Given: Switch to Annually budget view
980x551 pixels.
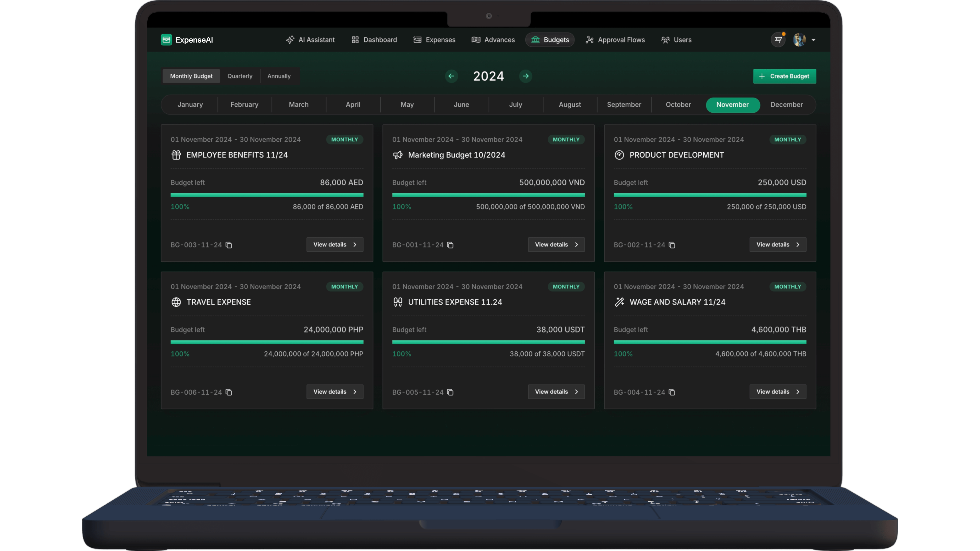Looking at the screenshot, I should tap(279, 76).
